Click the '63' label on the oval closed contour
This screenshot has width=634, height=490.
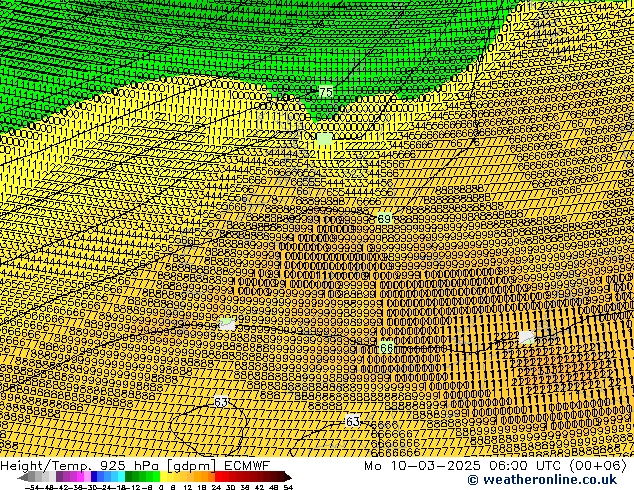coord(221,402)
